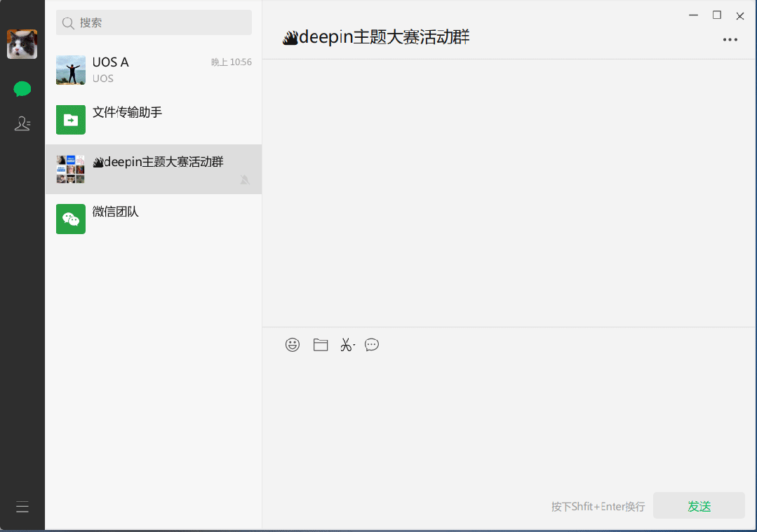Open chat group settings via three dots

click(730, 39)
